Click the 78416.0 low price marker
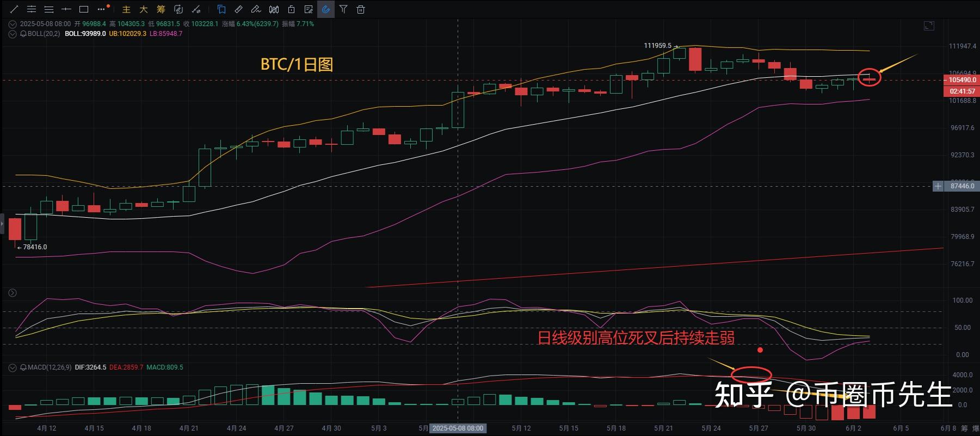Screen dimensions: 980x436 click(x=35, y=247)
